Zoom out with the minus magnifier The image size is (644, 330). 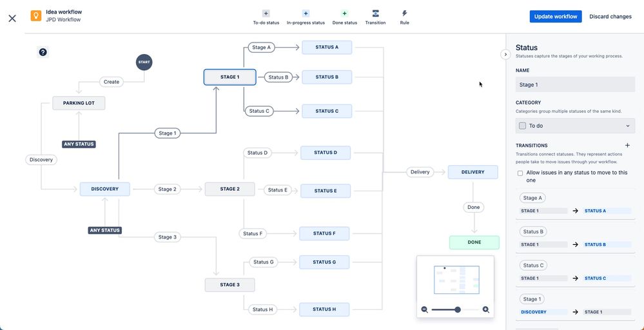(425, 309)
